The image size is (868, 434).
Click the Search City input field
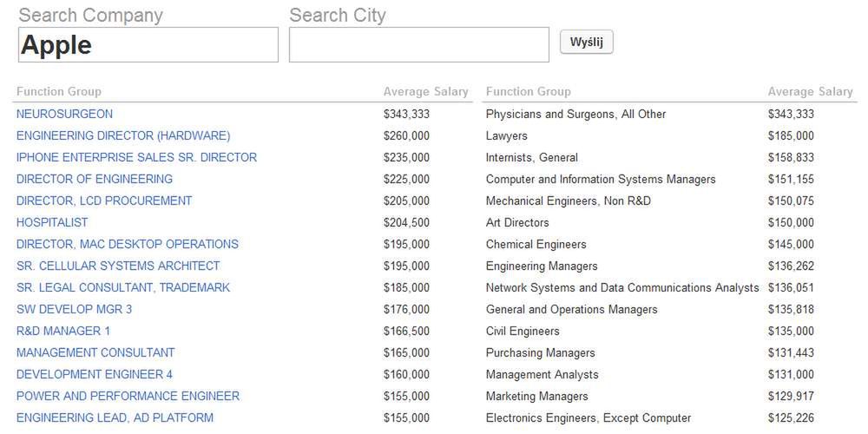[x=419, y=45]
